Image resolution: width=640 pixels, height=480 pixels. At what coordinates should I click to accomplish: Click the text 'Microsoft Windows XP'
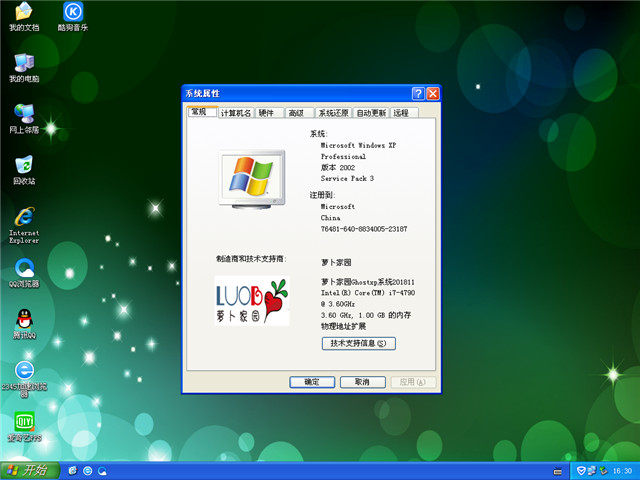(358, 145)
